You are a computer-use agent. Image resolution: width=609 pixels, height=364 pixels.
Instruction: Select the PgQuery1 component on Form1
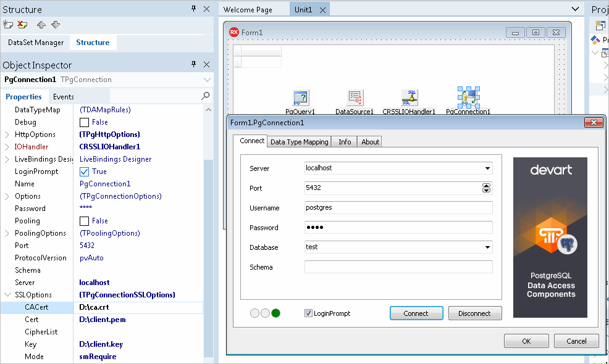[300, 98]
